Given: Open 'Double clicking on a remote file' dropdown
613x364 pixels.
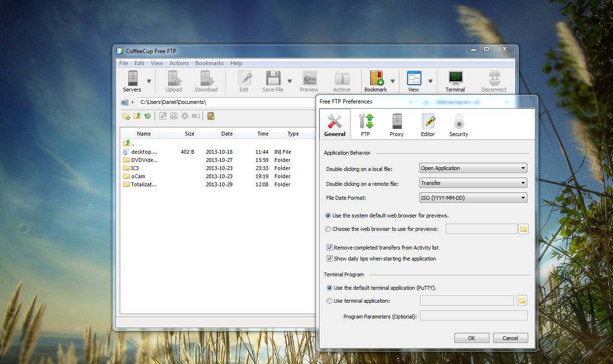Looking at the screenshot, I should 473,183.
